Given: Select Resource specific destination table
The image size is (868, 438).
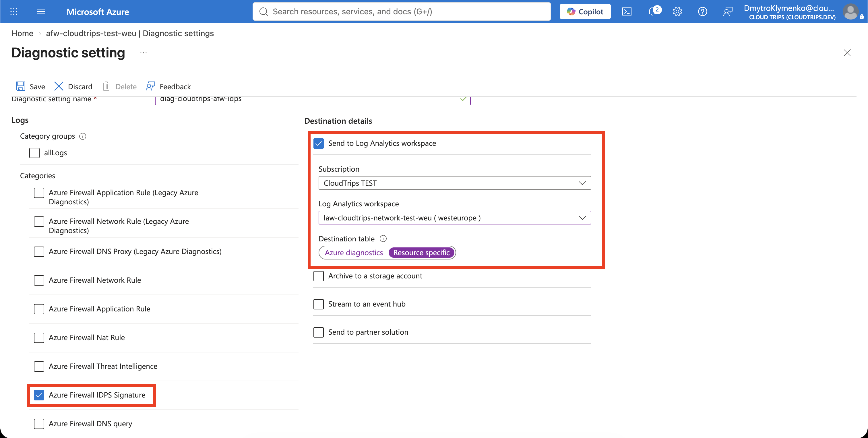Looking at the screenshot, I should tap(421, 253).
